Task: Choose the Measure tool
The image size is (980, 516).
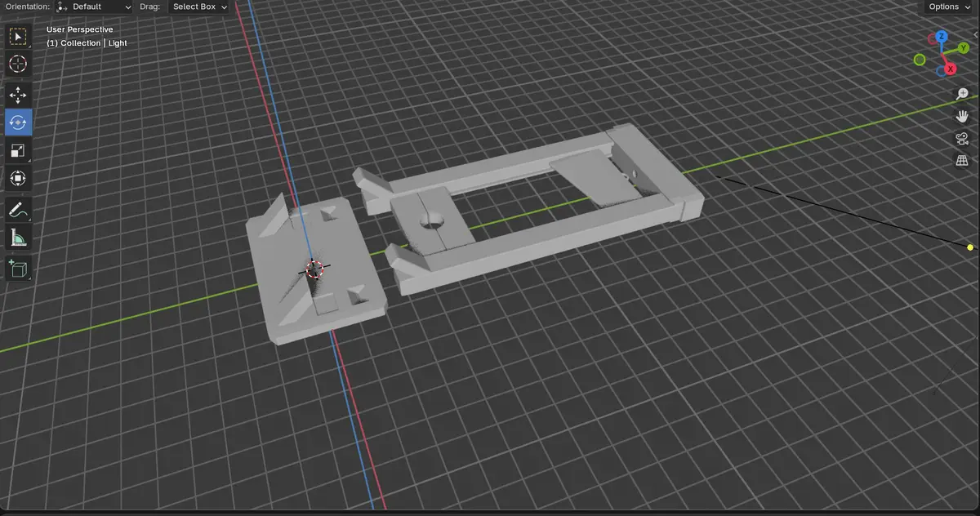Action: pyautogui.click(x=18, y=238)
